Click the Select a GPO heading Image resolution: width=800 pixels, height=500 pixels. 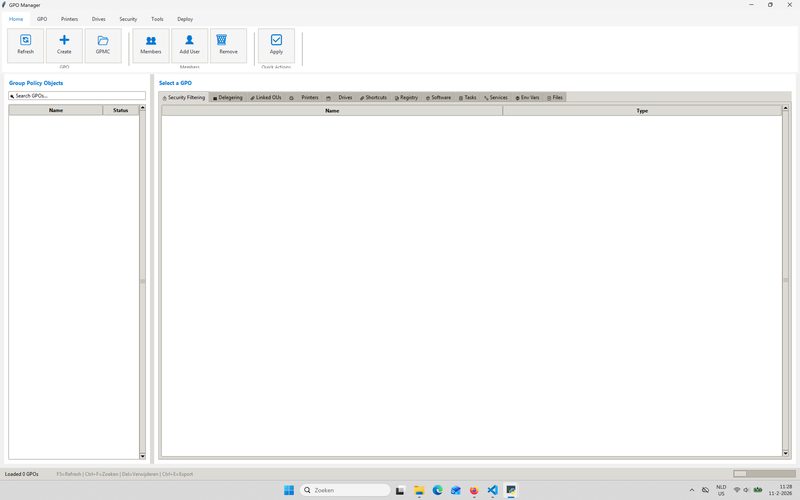point(175,83)
